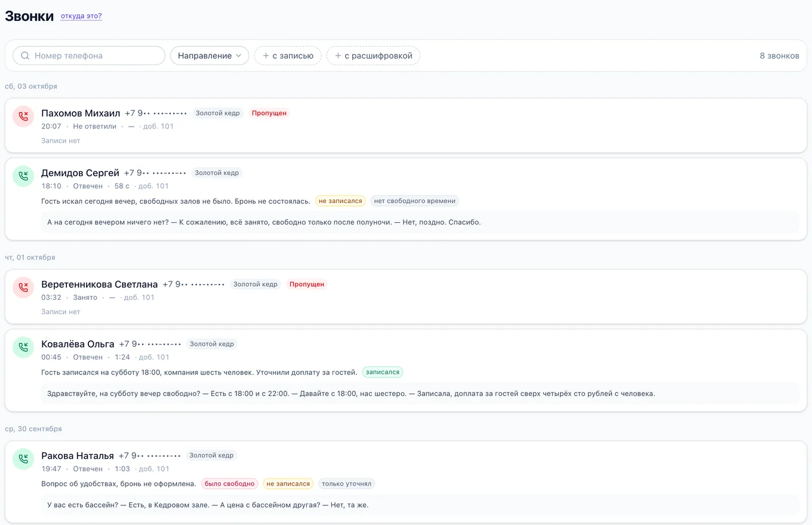Select caller name Ракова Наталья
This screenshot has height=525, width=812.
pos(78,456)
